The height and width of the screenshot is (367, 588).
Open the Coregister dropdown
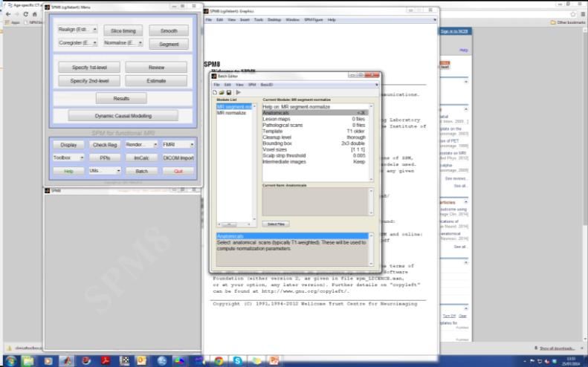tap(77, 43)
